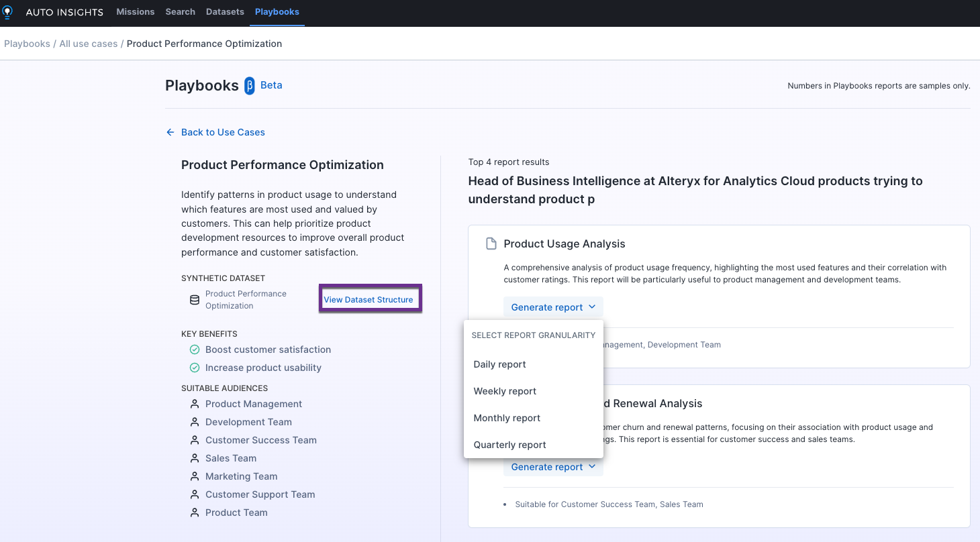Click the green check beside Increase product usability
This screenshot has width=980, height=542.
point(195,368)
